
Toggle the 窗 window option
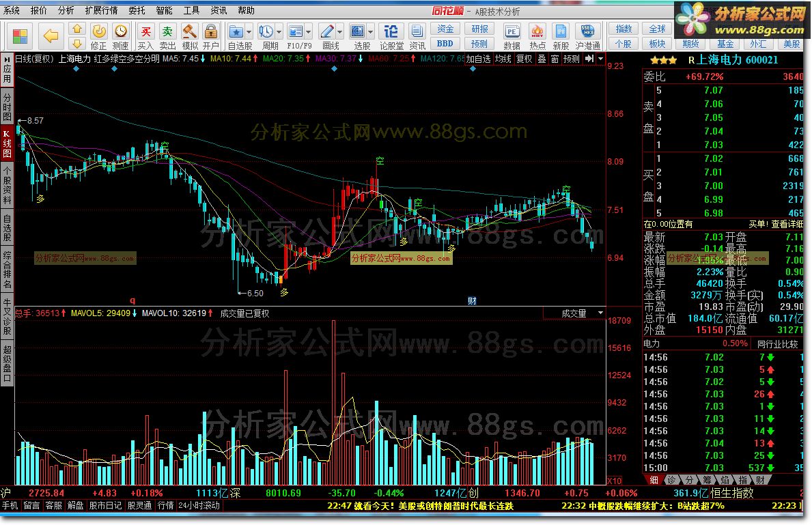[x=555, y=59]
